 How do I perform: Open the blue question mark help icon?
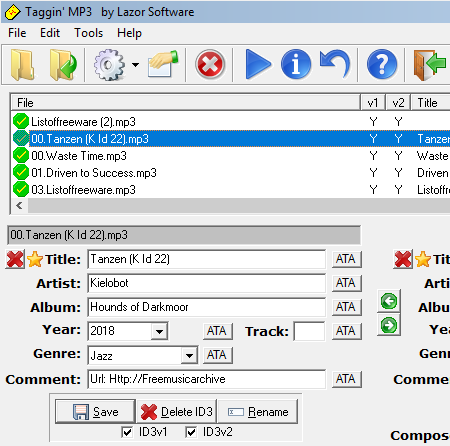tap(382, 64)
